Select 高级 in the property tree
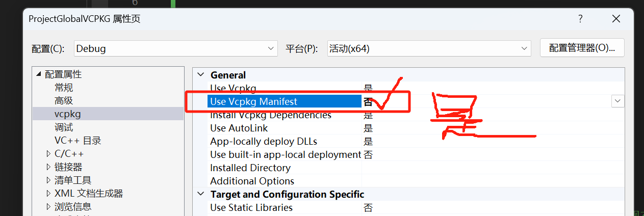Screen dimensions: 644x216 point(64,101)
